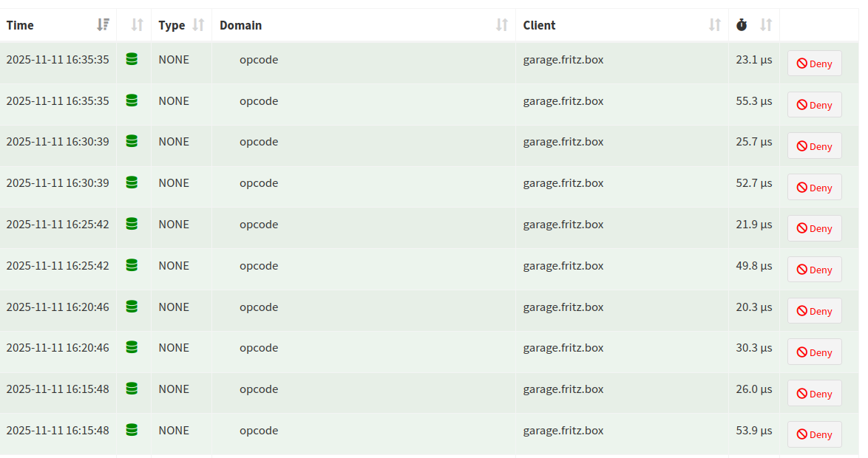Click the sort arrows in the Domain header
868x458 pixels.
[502, 25]
